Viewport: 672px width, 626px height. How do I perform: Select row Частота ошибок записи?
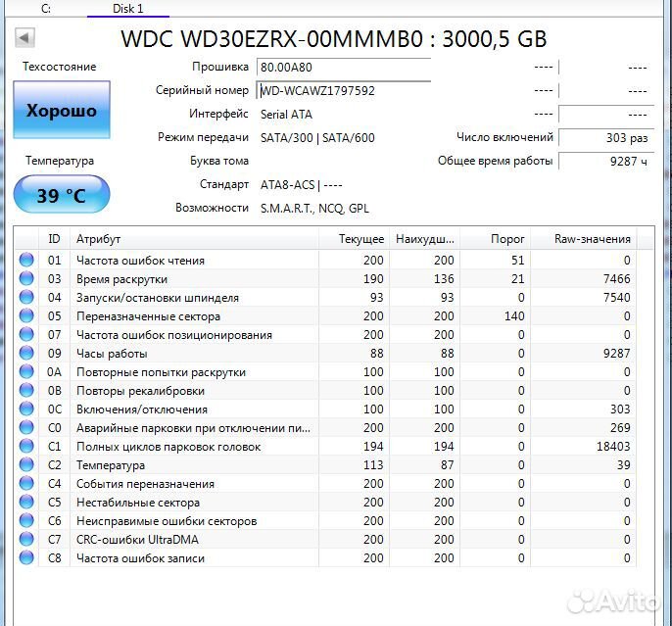[325, 557]
